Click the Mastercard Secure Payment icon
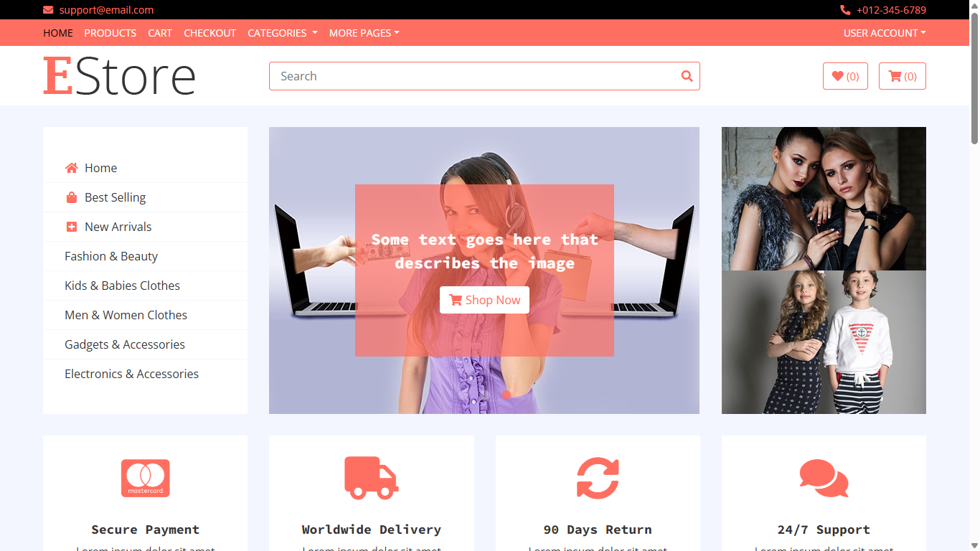Screen dimensions: 980x551 [x=145, y=478]
